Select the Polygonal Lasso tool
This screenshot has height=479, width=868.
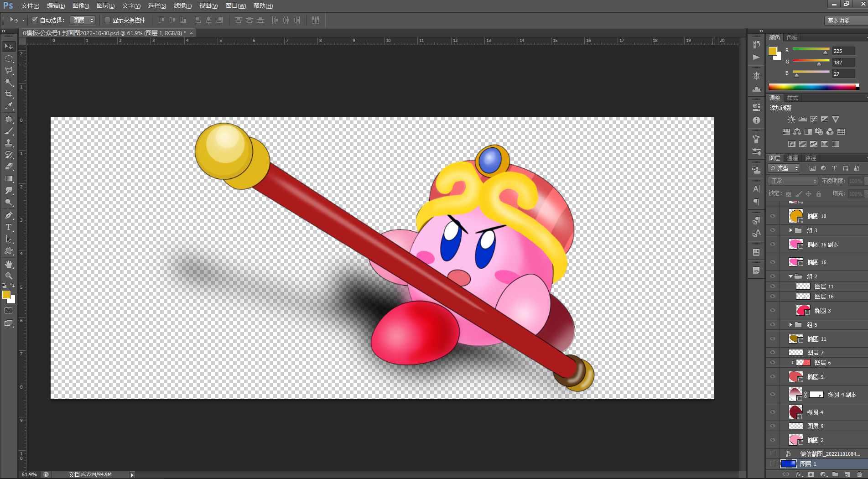click(x=9, y=71)
